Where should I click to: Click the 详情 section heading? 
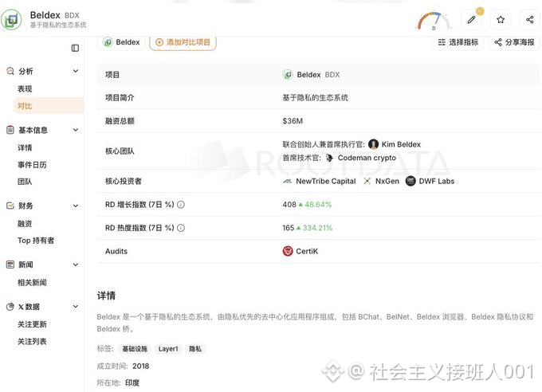coord(106,296)
